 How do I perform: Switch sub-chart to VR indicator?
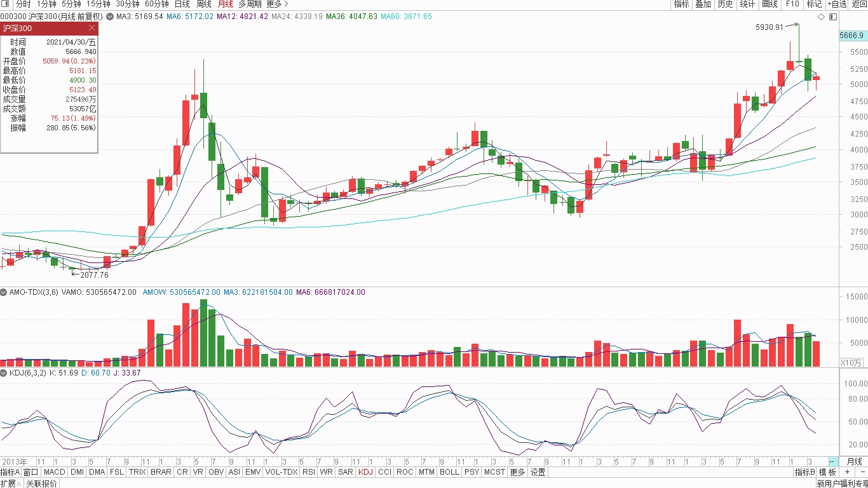click(198, 472)
